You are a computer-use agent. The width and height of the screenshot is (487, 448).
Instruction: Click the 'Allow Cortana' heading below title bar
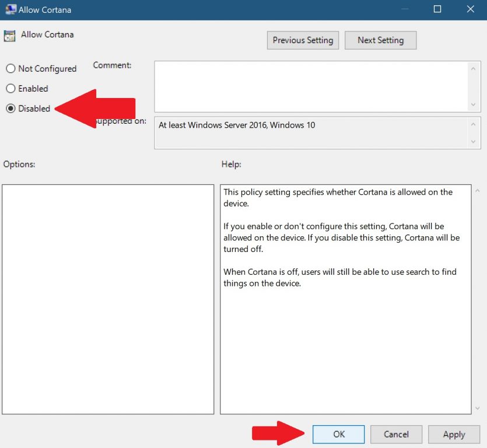(x=47, y=34)
